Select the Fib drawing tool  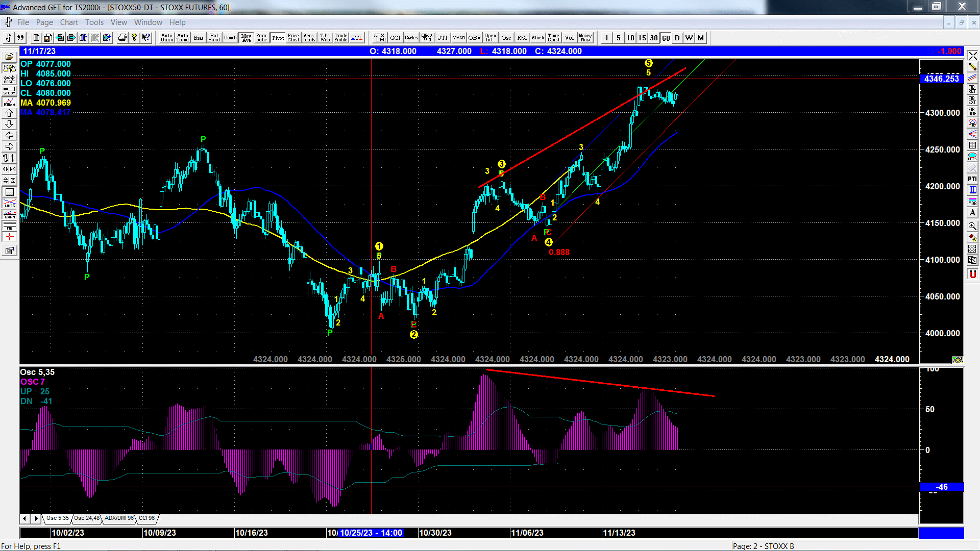pos(9,226)
